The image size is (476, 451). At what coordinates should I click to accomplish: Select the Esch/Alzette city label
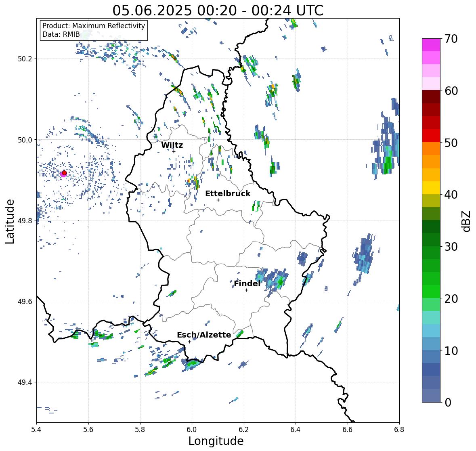tap(204, 335)
